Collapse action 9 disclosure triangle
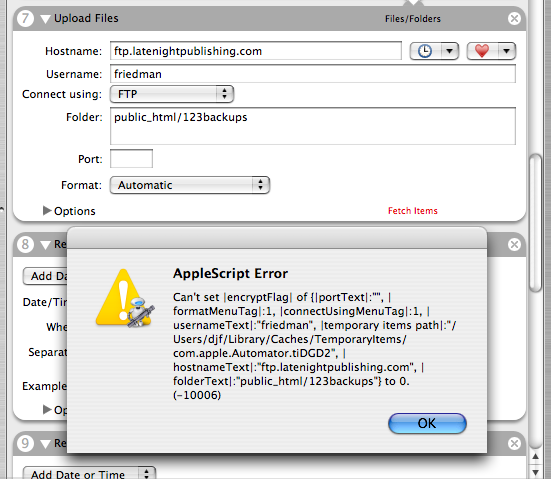This screenshot has width=551, height=479. click(45, 444)
